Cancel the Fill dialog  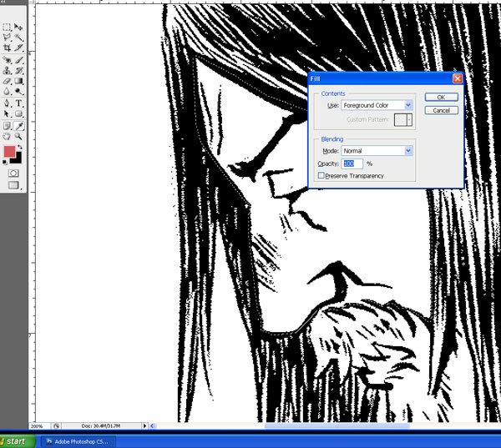(x=441, y=110)
